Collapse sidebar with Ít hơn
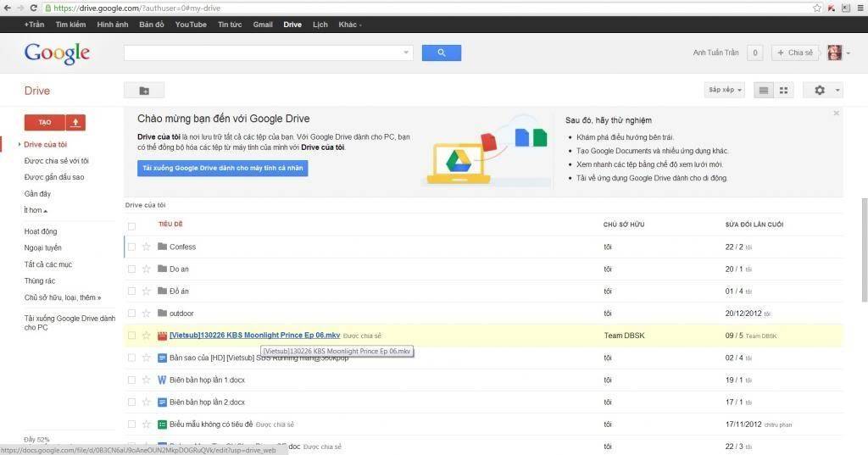868x455 pixels. [x=36, y=210]
